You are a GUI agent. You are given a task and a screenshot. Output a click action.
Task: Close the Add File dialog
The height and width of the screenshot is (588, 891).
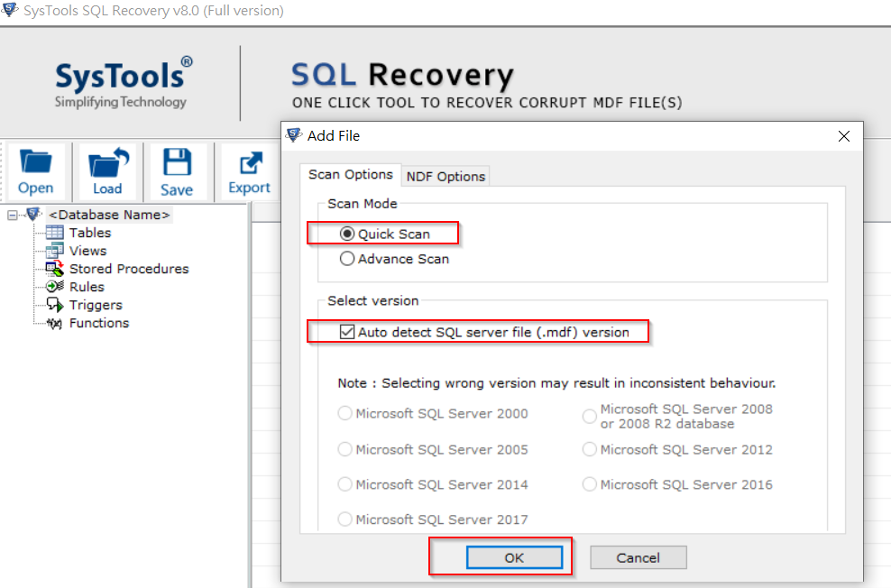tap(844, 136)
